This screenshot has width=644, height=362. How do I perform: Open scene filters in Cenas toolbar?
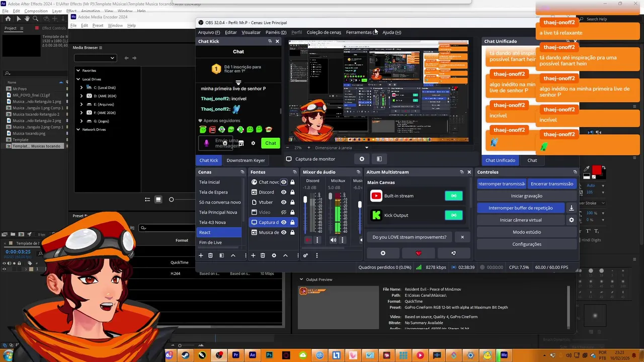click(221, 255)
